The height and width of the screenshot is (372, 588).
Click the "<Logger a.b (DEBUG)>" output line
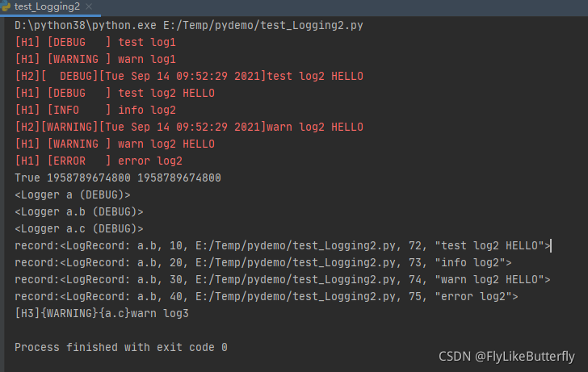pos(79,211)
